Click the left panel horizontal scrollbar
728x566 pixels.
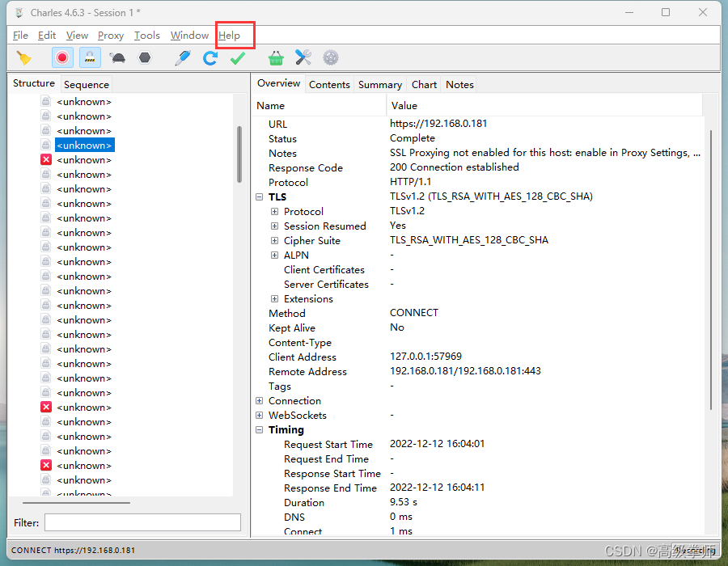[x=76, y=502]
